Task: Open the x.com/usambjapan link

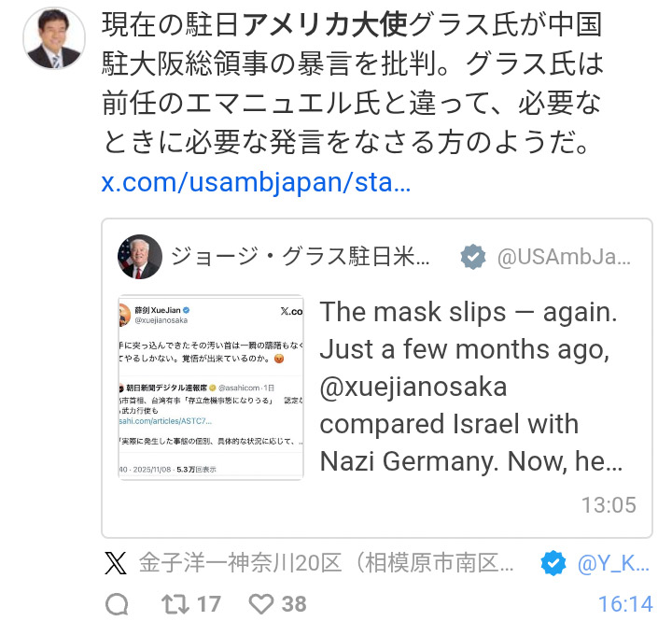Action: point(256,182)
